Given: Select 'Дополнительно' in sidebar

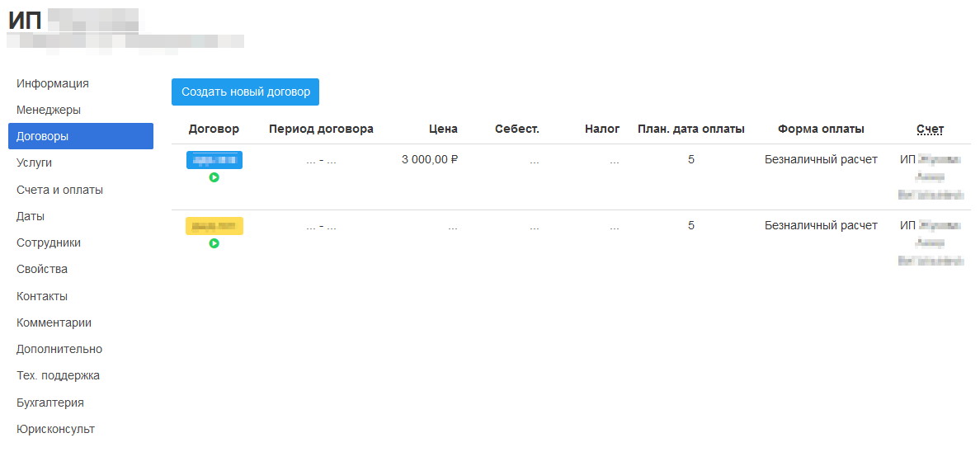Looking at the screenshot, I should click(59, 349).
